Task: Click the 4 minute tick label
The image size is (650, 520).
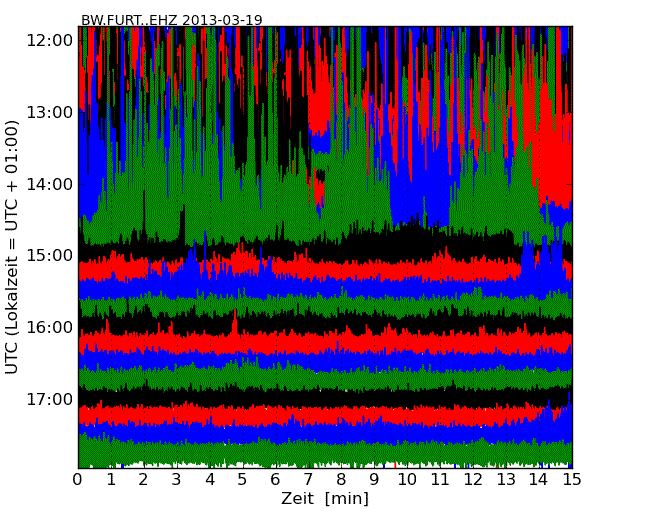Action: [x=210, y=480]
